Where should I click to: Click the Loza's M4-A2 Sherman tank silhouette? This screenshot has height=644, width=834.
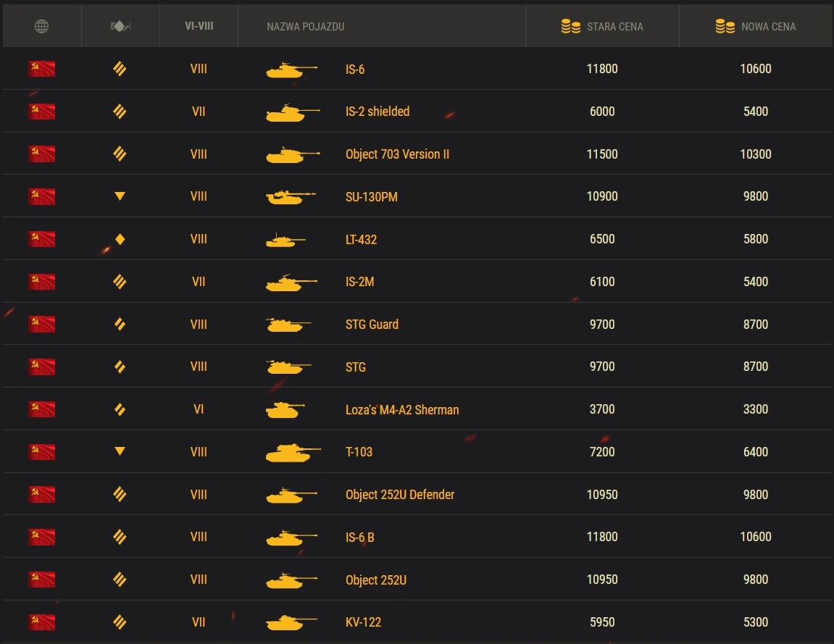coord(285,410)
